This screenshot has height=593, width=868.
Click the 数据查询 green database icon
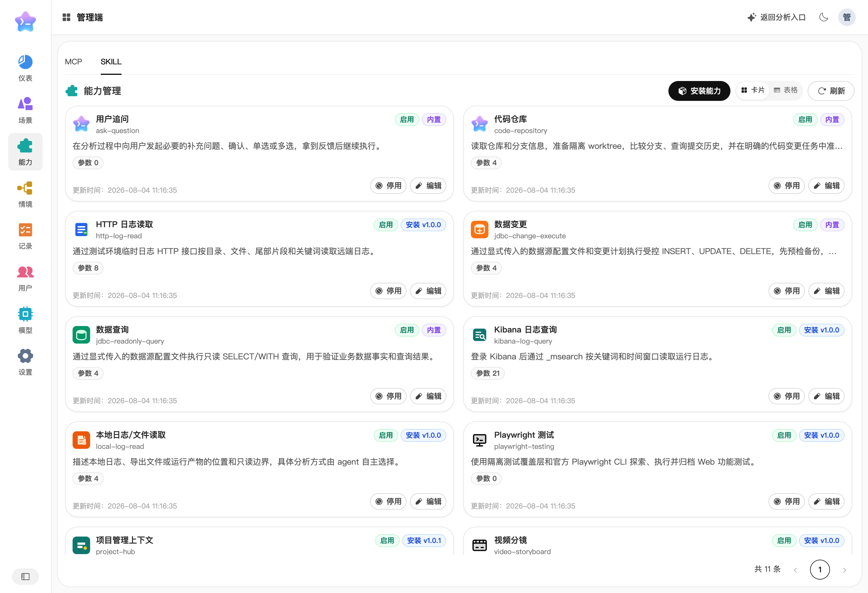point(81,335)
